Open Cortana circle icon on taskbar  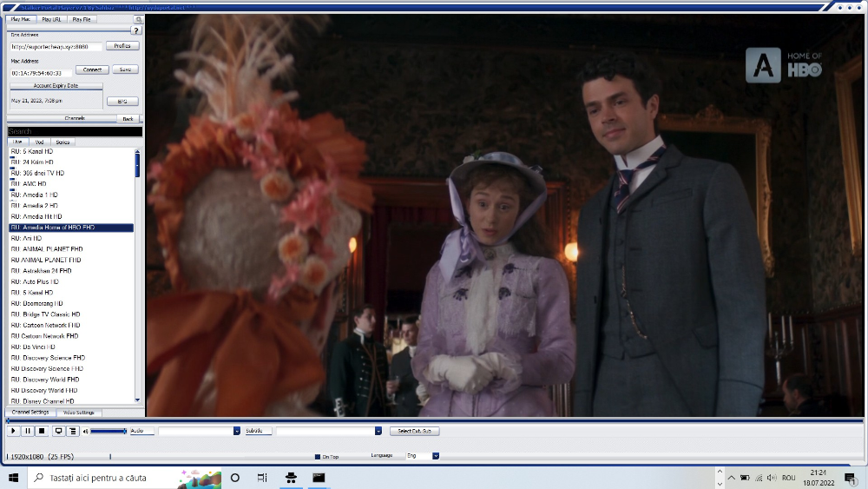point(234,478)
